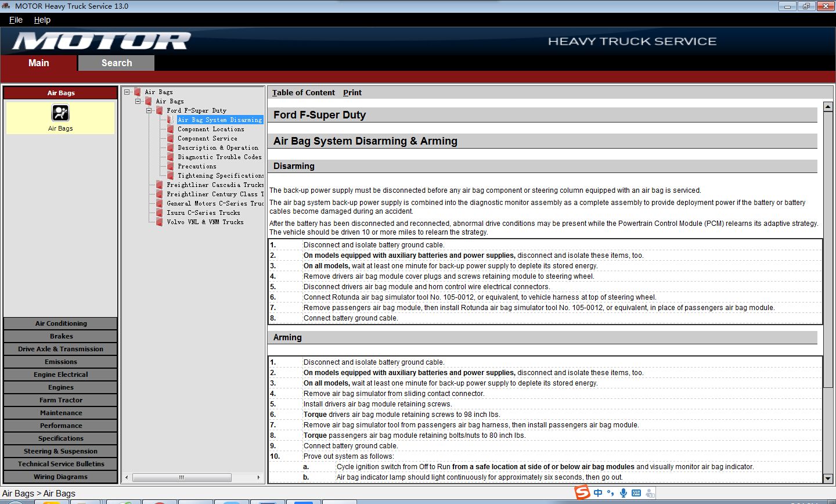Image resolution: width=836 pixels, height=504 pixels.
Task: Open the Farm Tractor category
Action: (61, 400)
